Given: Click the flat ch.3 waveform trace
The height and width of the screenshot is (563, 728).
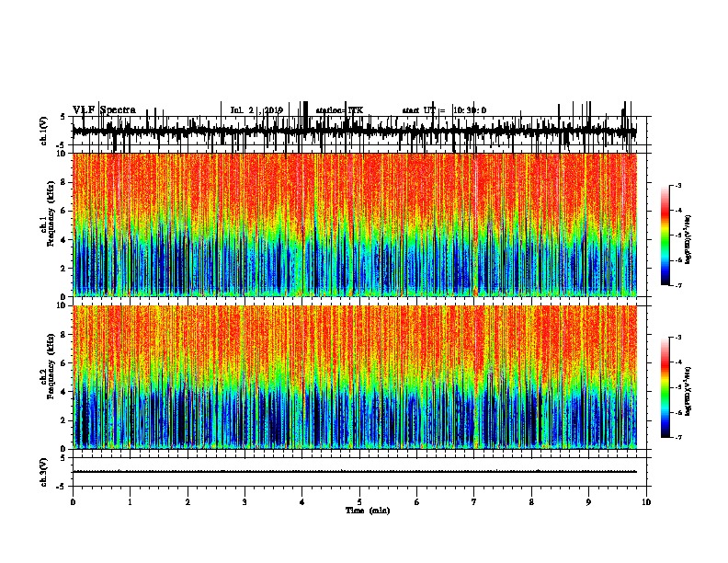Looking at the screenshot, I should tap(355, 472).
